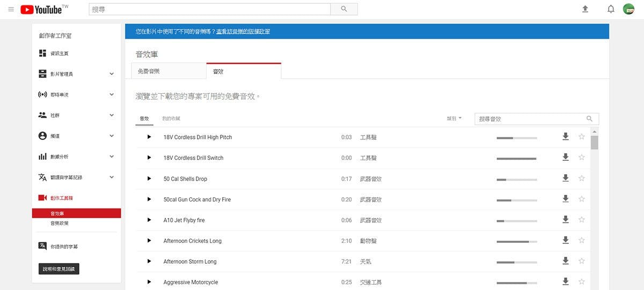Open the notifications bell
The image size is (644, 290).
611,9
